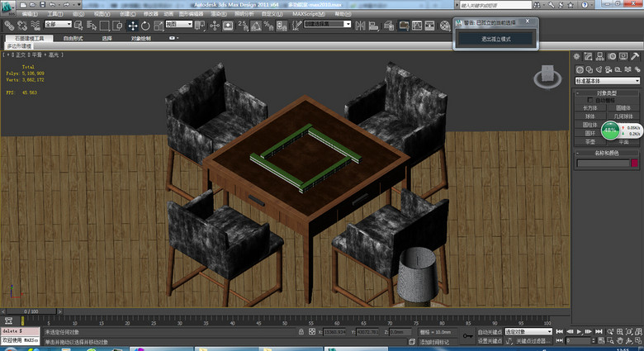Enable AutoGrid (自动栅格) checkbox
Screen dimensions: 644x351
click(x=590, y=100)
